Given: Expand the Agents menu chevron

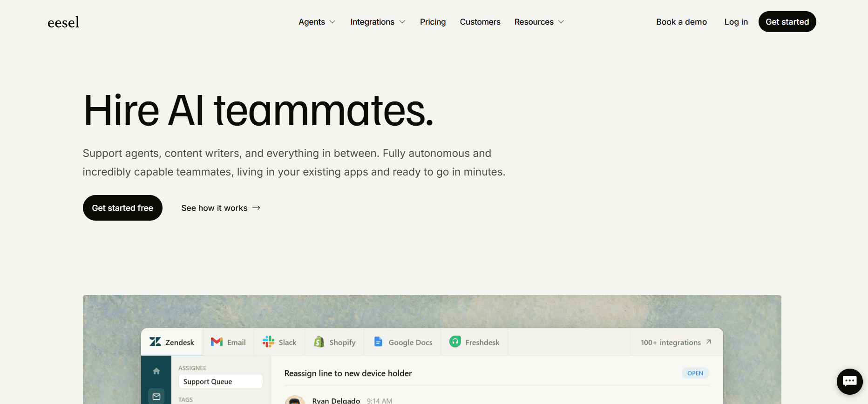Looking at the screenshot, I should pos(332,22).
